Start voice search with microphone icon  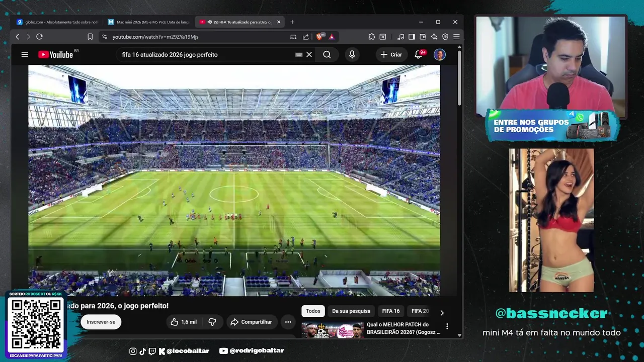point(352,54)
